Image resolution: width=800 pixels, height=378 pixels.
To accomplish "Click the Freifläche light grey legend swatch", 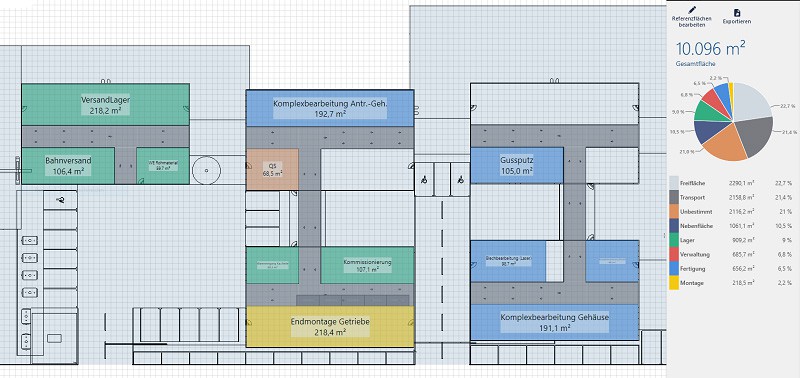I will coord(673,183).
